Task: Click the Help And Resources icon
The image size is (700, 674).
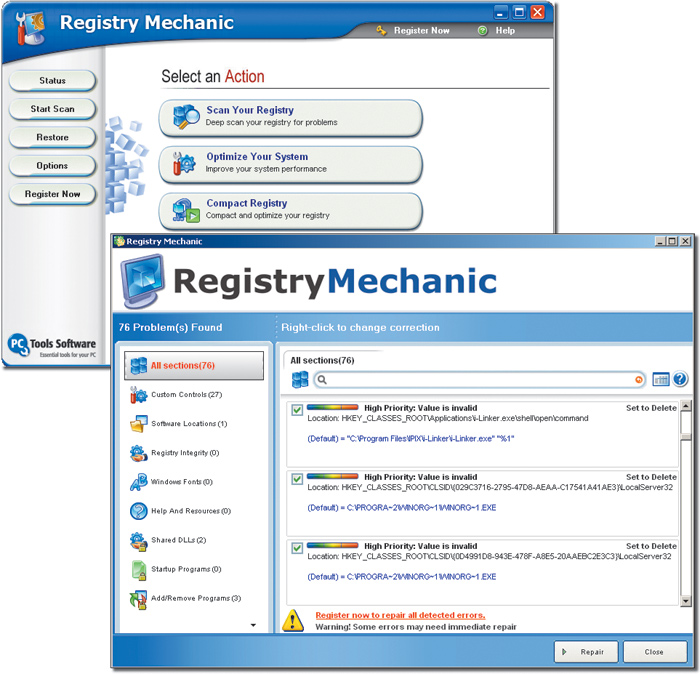Action: 138,511
